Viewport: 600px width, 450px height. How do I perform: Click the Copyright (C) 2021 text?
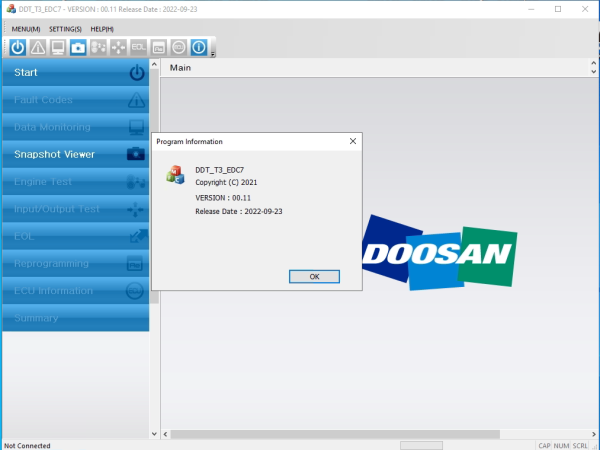coord(226,182)
